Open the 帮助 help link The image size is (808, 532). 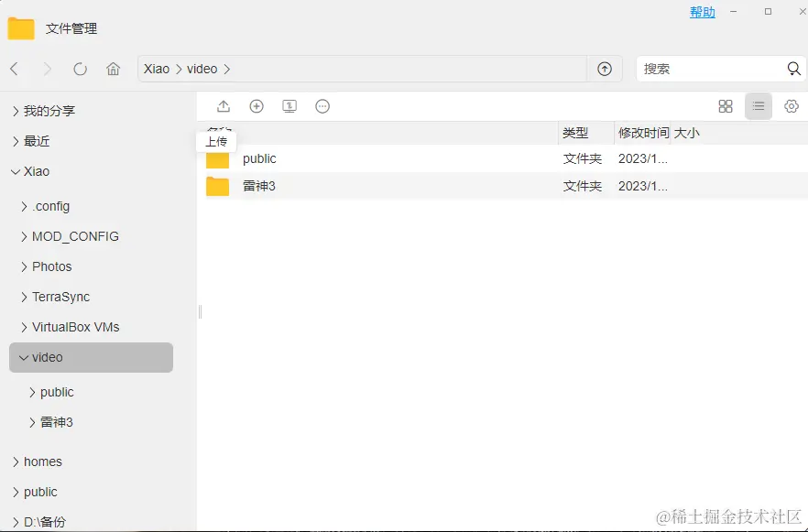[x=703, y=12]
